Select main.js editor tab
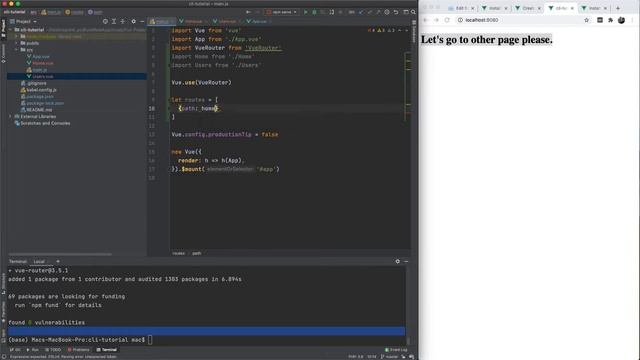Viewport: 640px width, 360px height. 162,21
